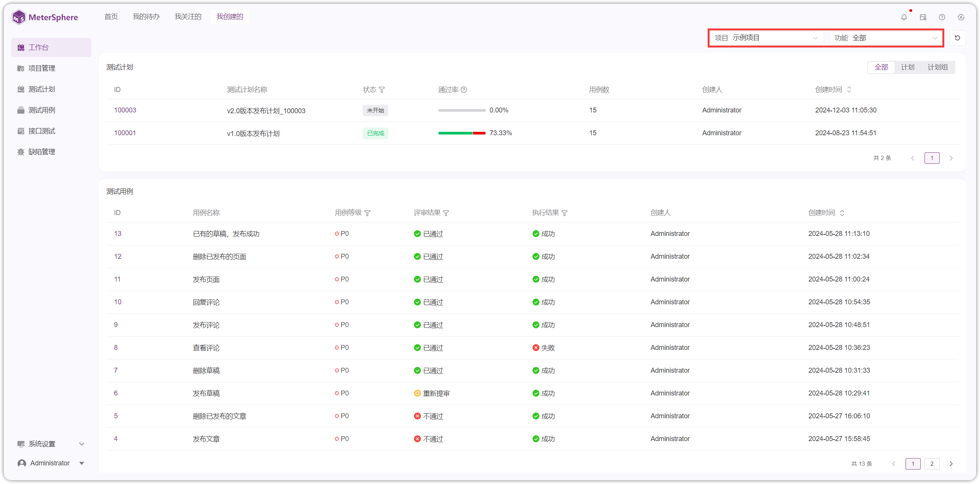
Task: Open the 项目 示例项目 dropdown
Action: 766,38
